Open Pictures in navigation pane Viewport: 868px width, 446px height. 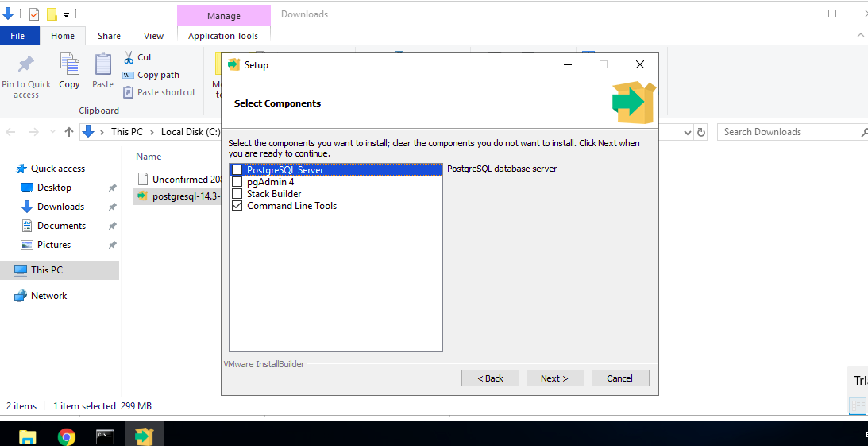coord(54,245)
